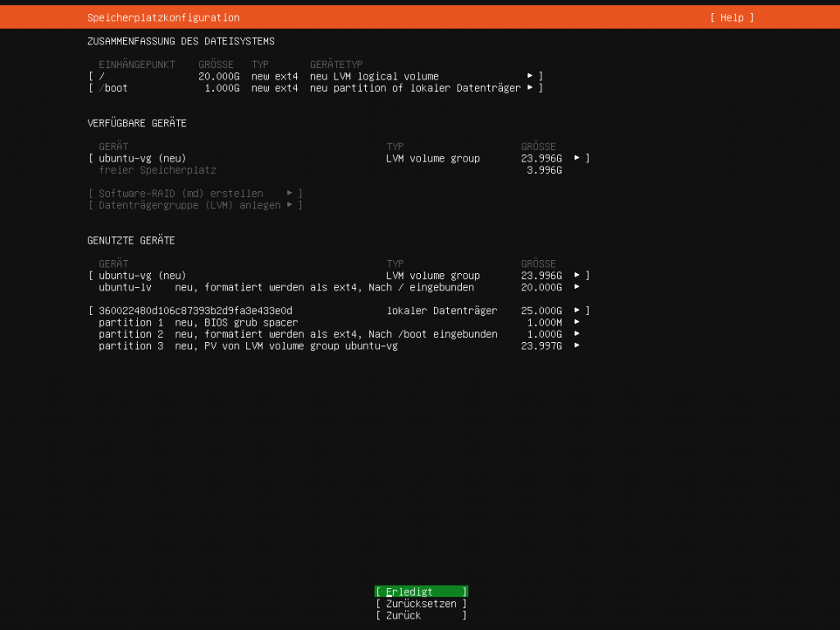840x630 pixels.
Task: Expand arrow for root LVM logical volume
Action: pyautogui.click(x=531, y=76)
